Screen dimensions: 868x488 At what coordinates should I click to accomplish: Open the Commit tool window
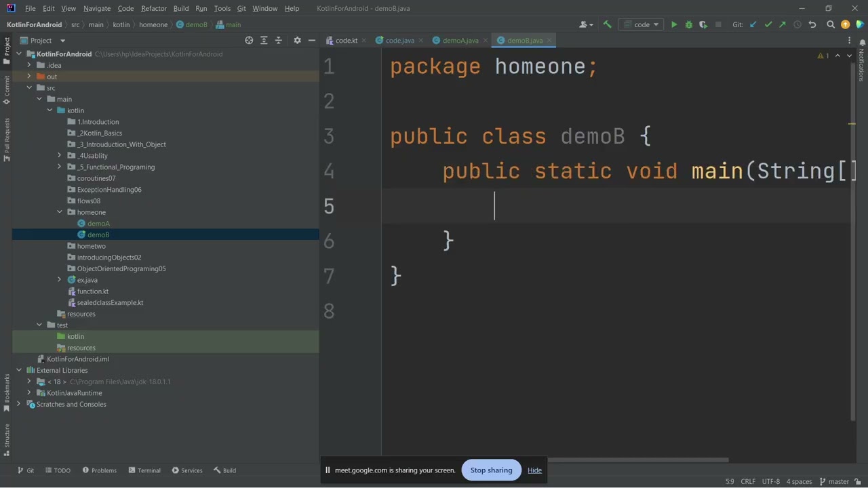coord(6,90)
